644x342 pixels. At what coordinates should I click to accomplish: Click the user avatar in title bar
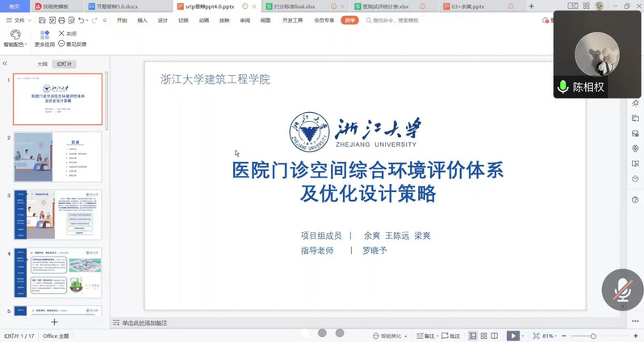tap(600, 6)
